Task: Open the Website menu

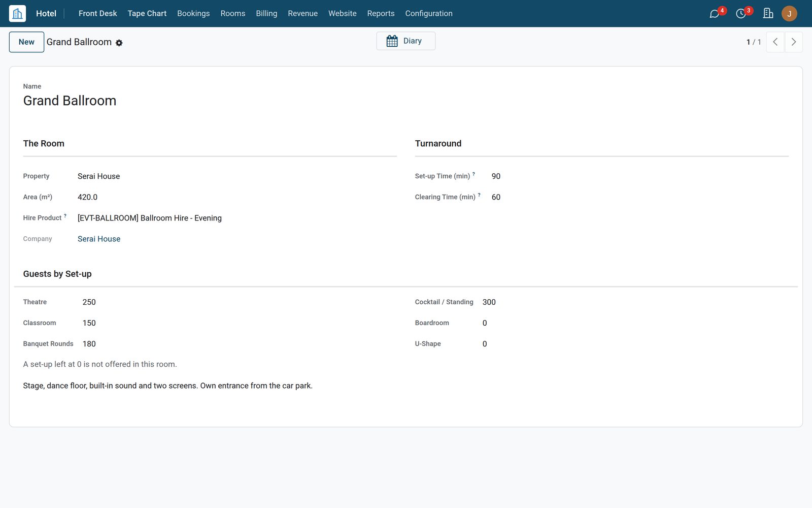Action: (x=343, y=14)
